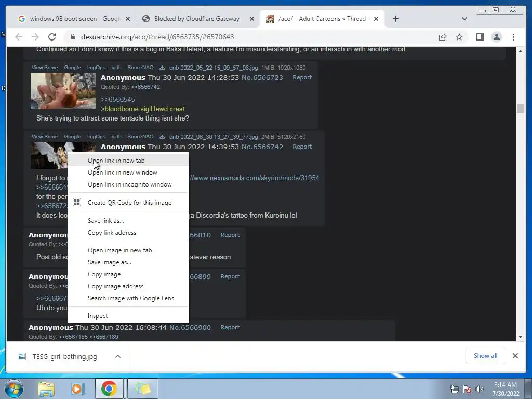532x399 pixels.
Task: Open >>6567185 quoted-by link
Action: (x=73, y=337)
